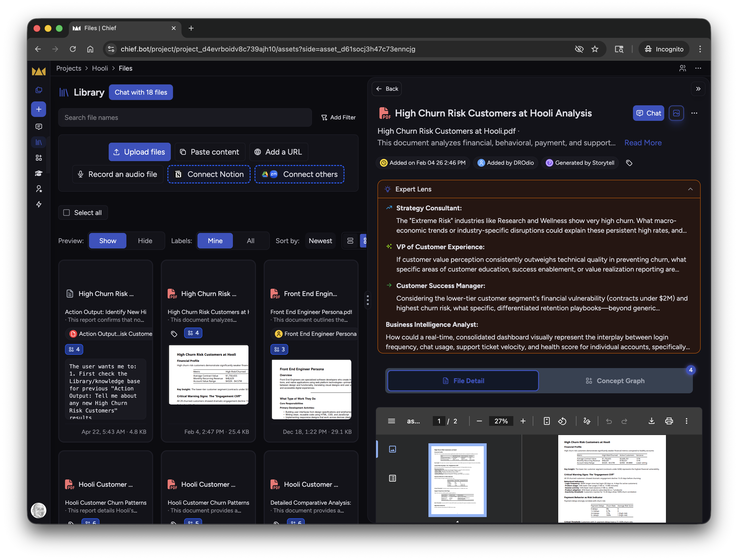Click fit to page icon in PDF toolbar
This screenshot has height=560, width=738.
pos(547,421)
